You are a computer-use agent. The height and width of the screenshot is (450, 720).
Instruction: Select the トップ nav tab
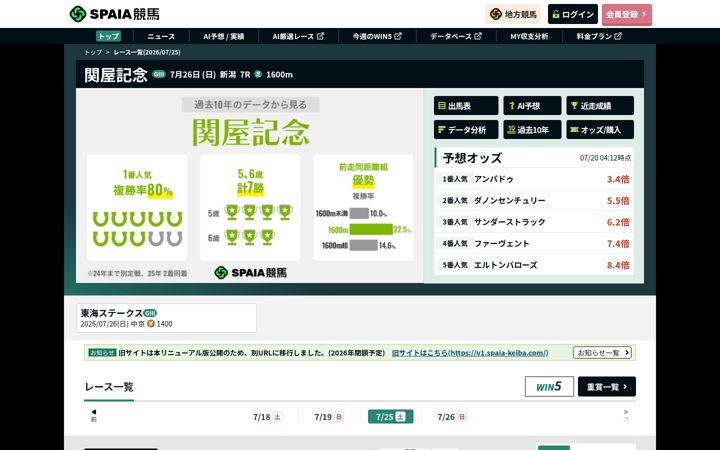click(x=108, y=36)
